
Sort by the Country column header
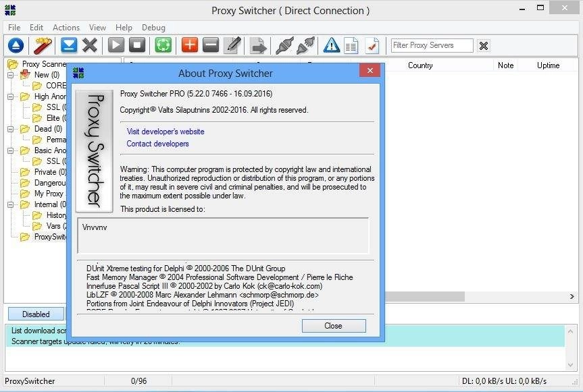420,65
